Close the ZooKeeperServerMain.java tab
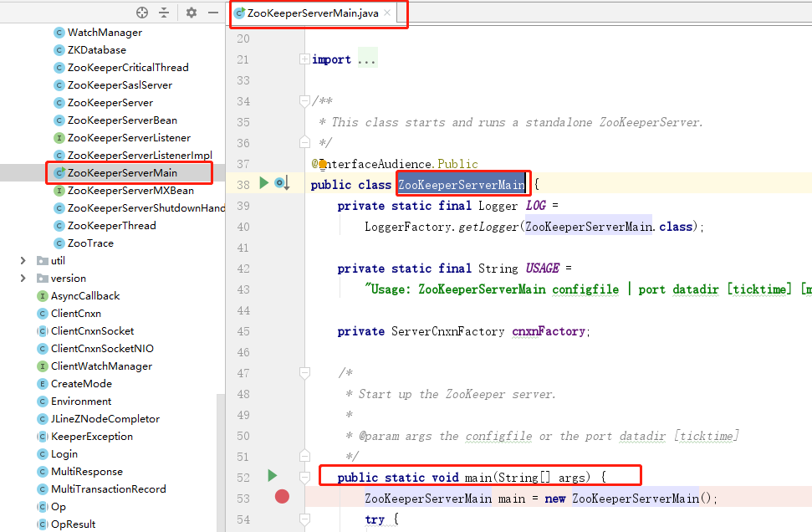This screenshot has height=532, width=812. click(387, 13)
